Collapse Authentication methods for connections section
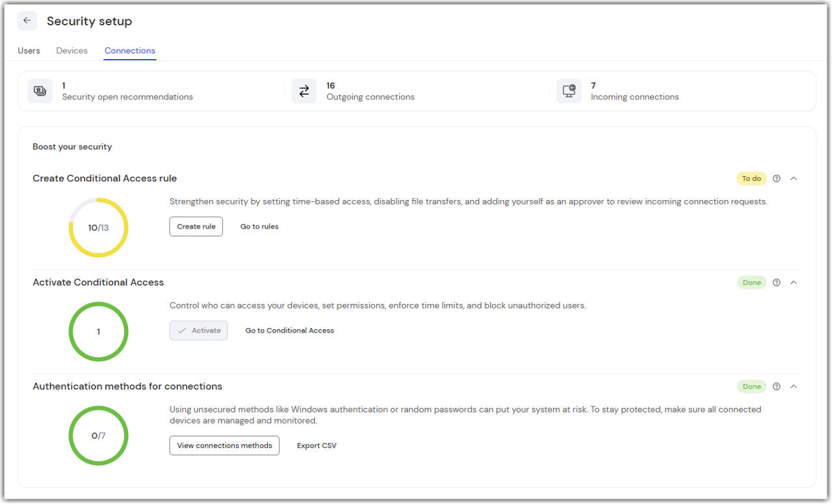Viewport: 832px width, 504px height. [794, 386]
